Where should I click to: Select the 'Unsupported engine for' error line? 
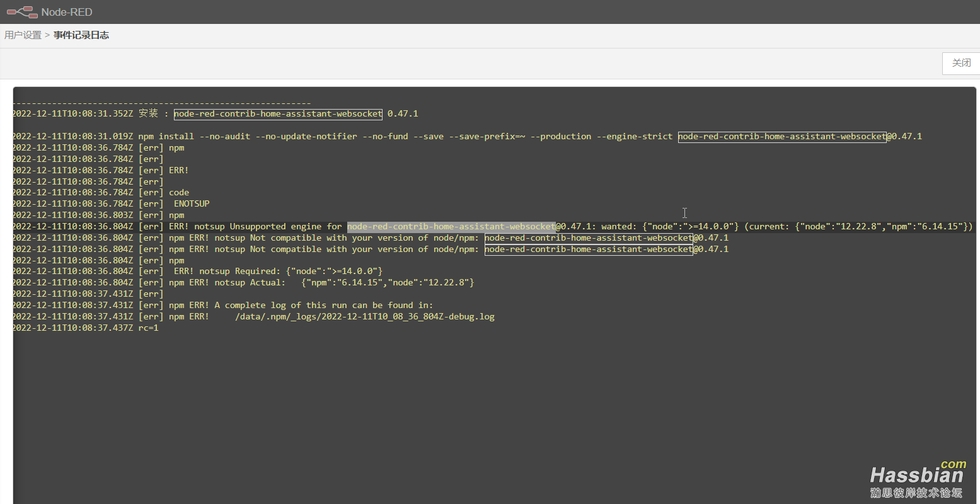click(x=493, y=227)
